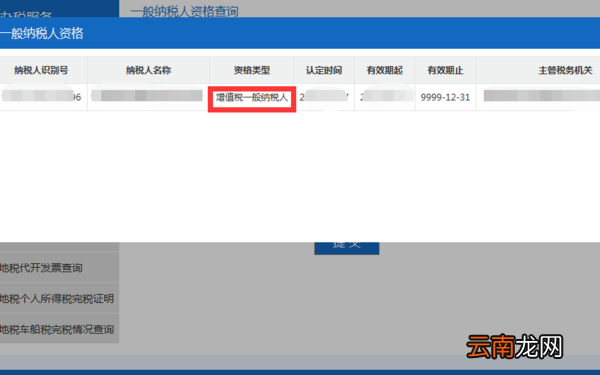Click the 一般纳税人资格查询 page heading
Viewport: 600px width, 375px height.
[184, 11]
